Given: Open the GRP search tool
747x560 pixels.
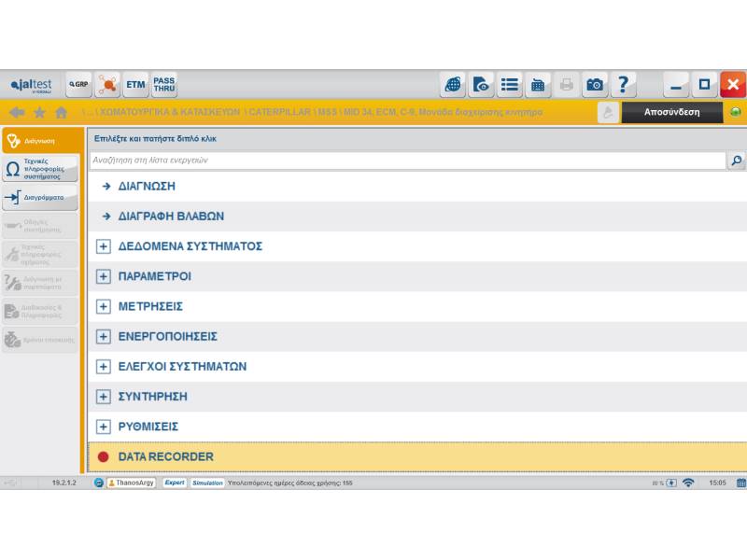Looking at the screenshot, I should [78, 85].
